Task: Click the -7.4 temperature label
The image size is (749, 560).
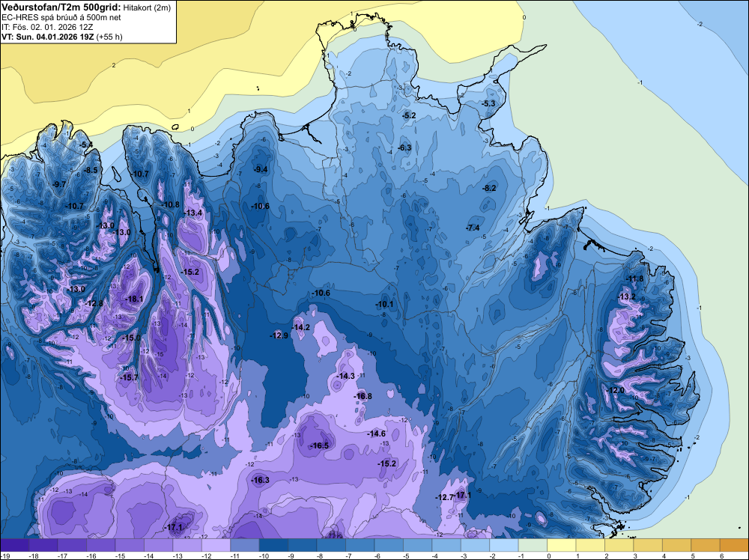Action: (x=473, y=228)
